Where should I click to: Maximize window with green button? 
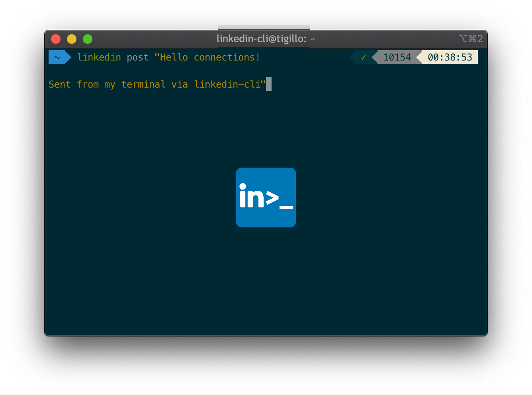pos(88,39)
